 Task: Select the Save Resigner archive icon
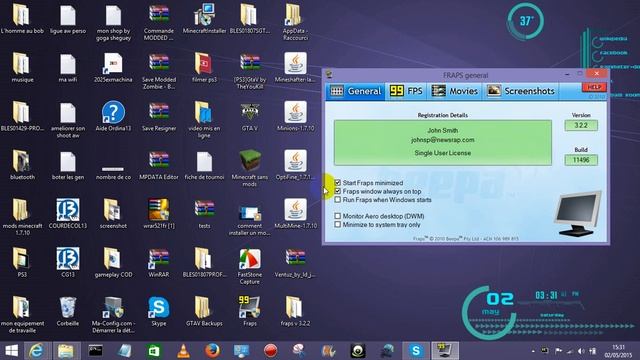point(159,116)
